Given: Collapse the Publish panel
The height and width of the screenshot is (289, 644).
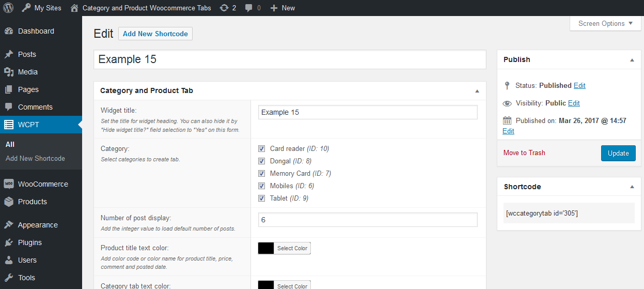Looking at the screenshot, I should point(632,60).
